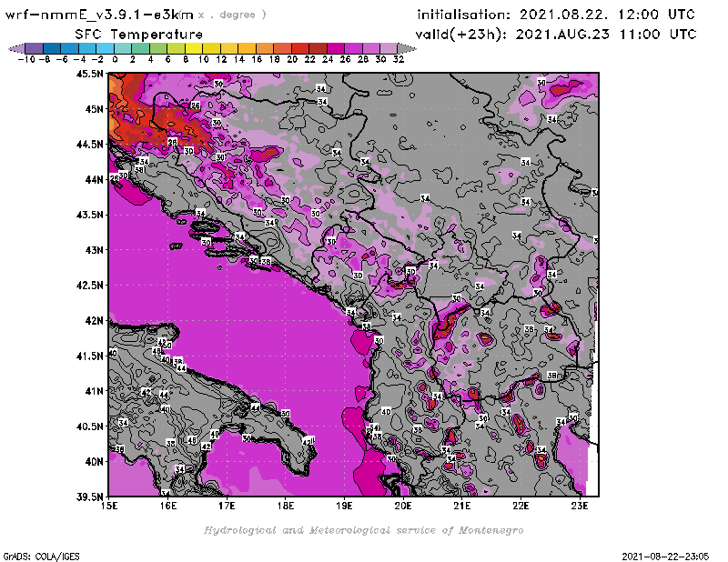The height and width of the screenshot is (562, 728).
Task: Click the cyan legend swatch between -2 and 0
Action: point(105,48)
